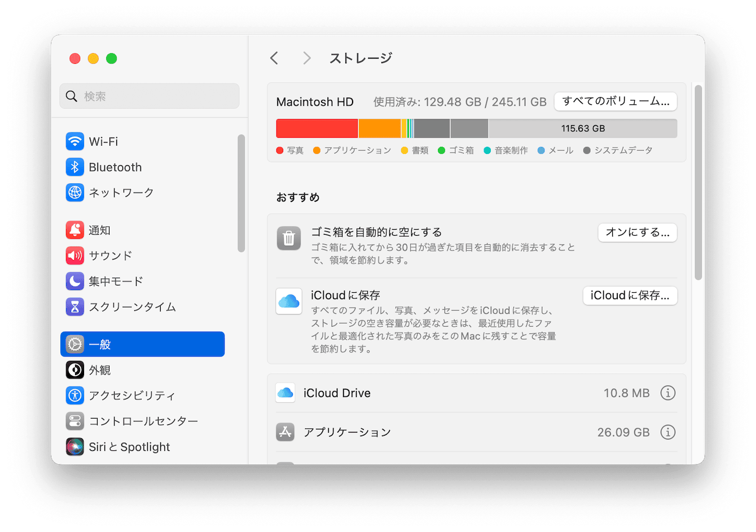Click the Bluetooth sidebar icon

75,167
